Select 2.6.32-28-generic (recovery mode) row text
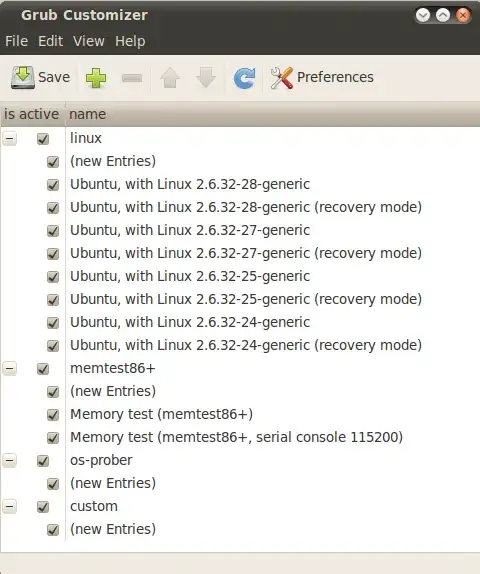This screenshot has height=574, width=480. tap(246, 207)
